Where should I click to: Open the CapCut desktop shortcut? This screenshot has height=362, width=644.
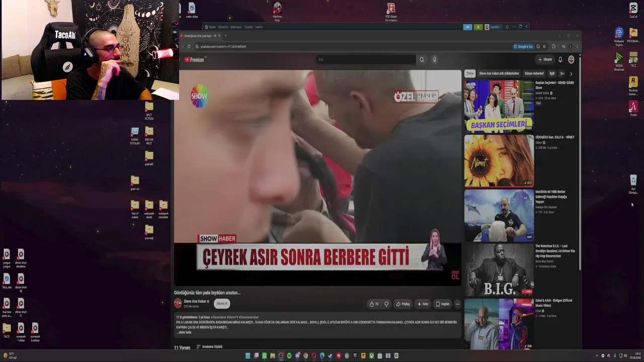click(x=633, y=10)
